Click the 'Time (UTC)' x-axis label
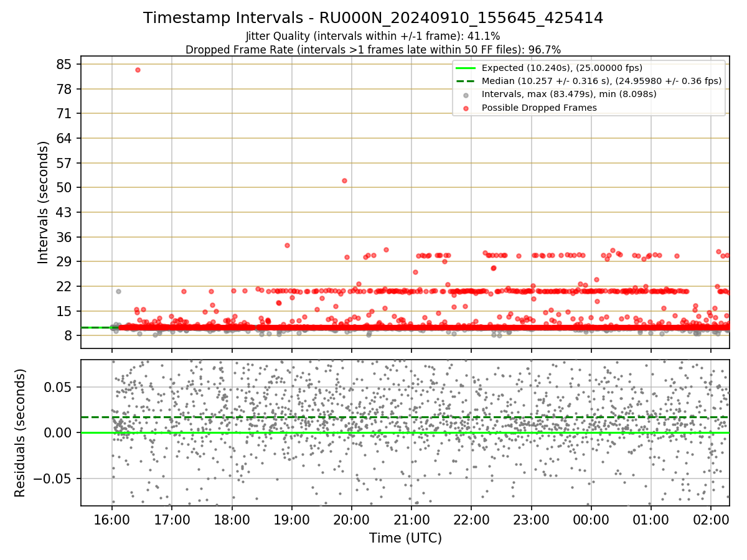This screenshot has width=747, height=560. click(405, 538)
